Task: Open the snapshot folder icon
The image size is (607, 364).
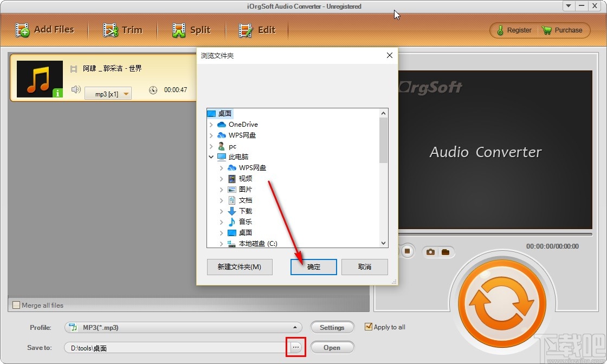Action: pyautogui.click(x=445, y=252)
